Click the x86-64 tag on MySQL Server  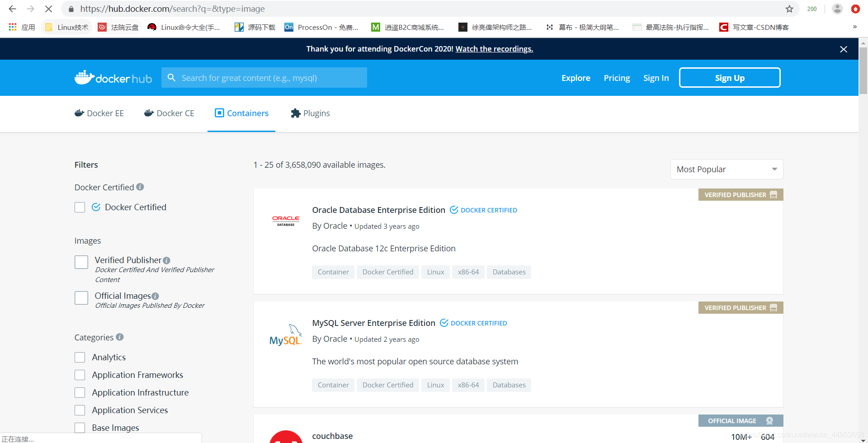[468, 385]
